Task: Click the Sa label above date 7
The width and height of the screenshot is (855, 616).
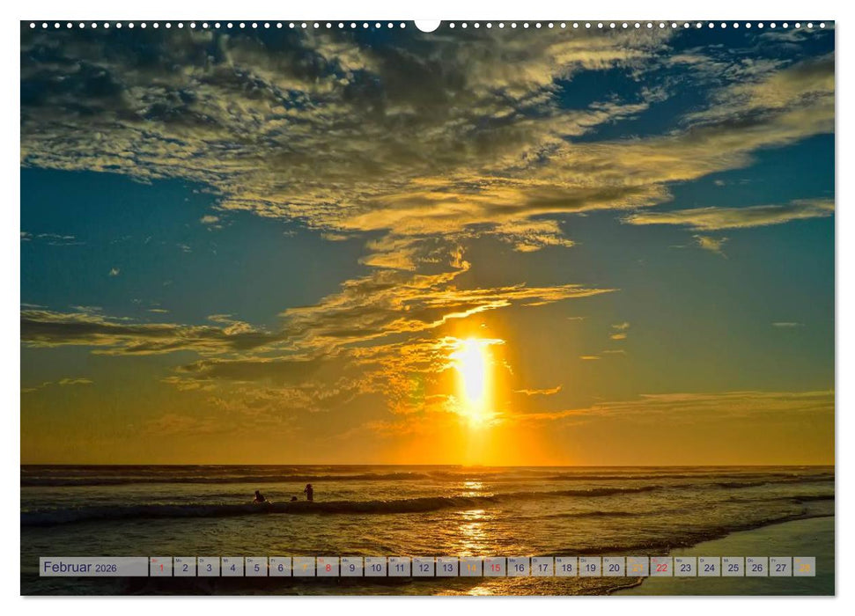Action: (x=297, y=561)
